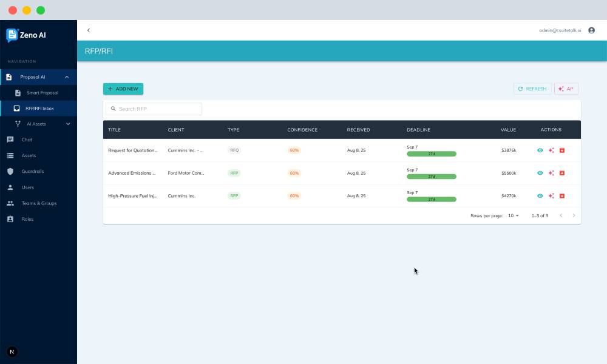Click the RFQ type badge
Image resolution: width=607 pixels, height=364 pixels.
coord(234,150)
